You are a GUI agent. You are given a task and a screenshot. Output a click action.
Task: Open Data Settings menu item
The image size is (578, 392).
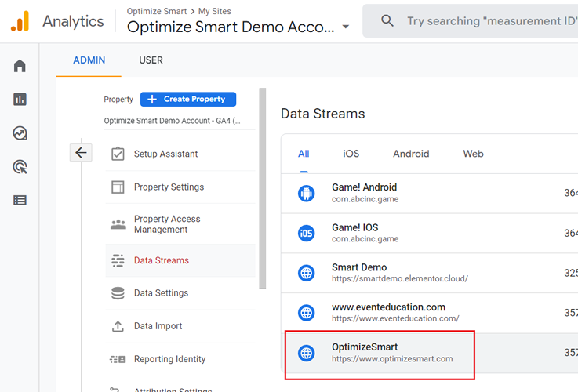[x=180, y=293]
